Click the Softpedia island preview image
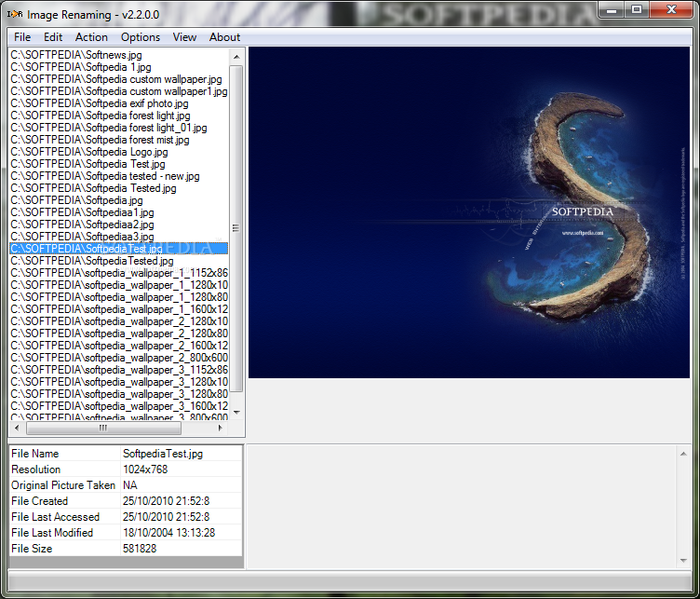Screen dimensions: 700x599 (469, 212)
